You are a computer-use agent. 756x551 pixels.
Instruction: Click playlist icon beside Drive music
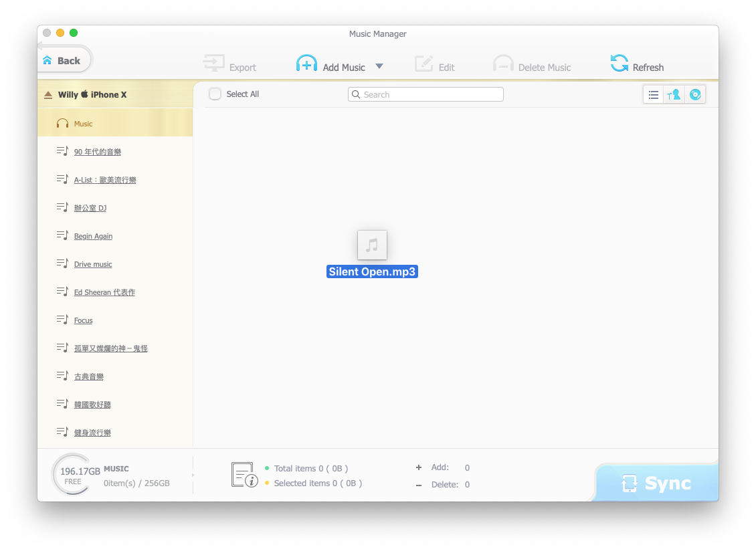[62, 263]
